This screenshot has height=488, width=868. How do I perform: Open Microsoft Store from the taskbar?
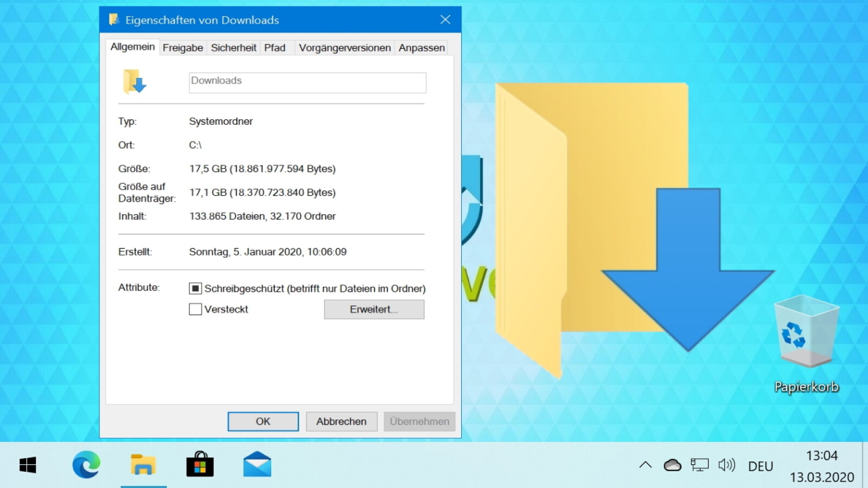pos(200,464)
